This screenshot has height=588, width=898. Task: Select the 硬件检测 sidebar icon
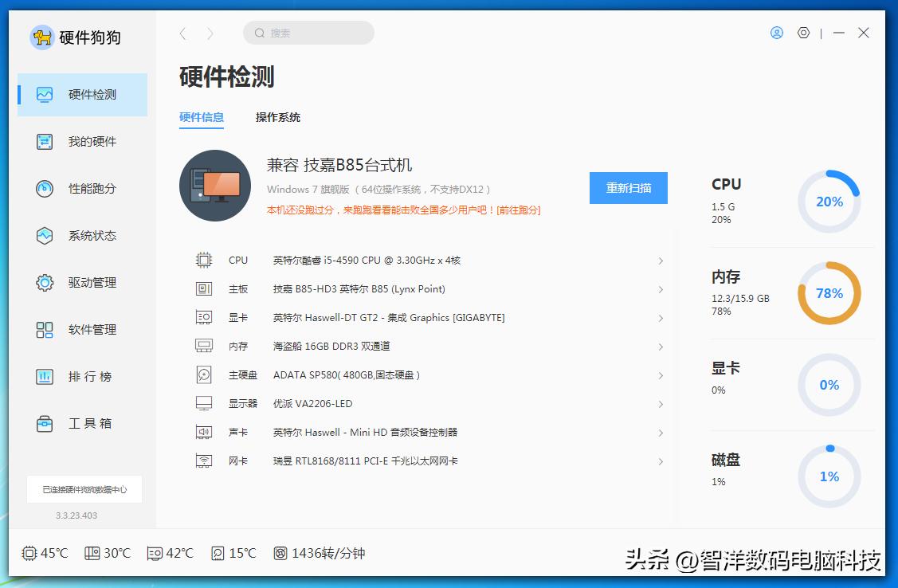coord(45,94)
